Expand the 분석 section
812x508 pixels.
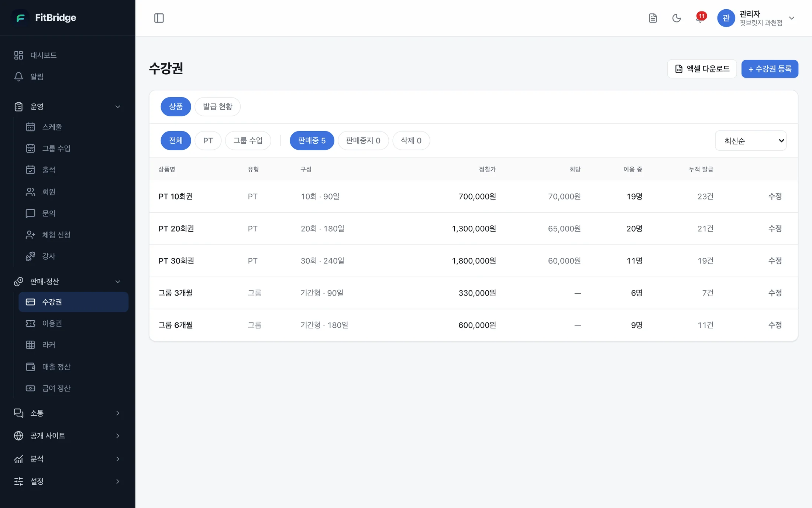pyautogui.click(x=68, y=458)
